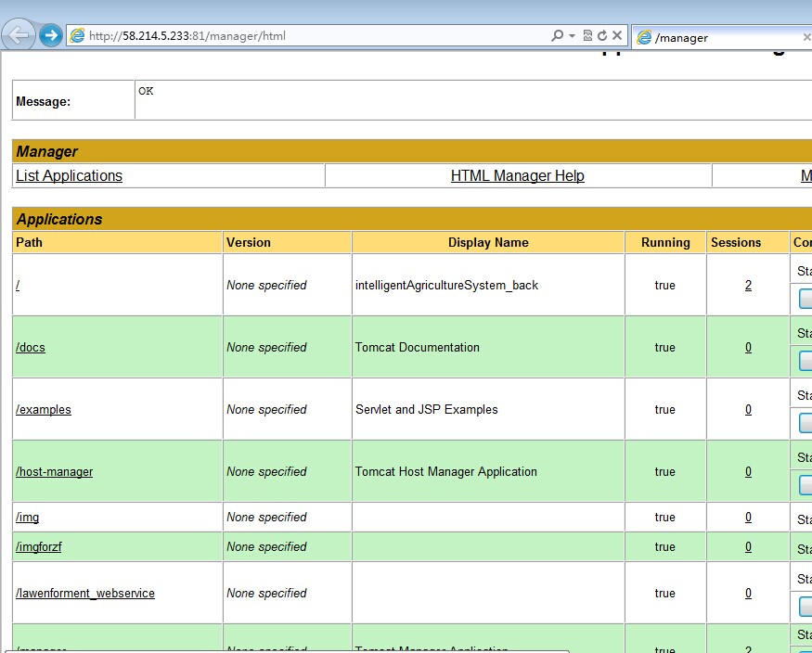
Task: Click the compatibility view icon
Action: click(x=587, y=35)
